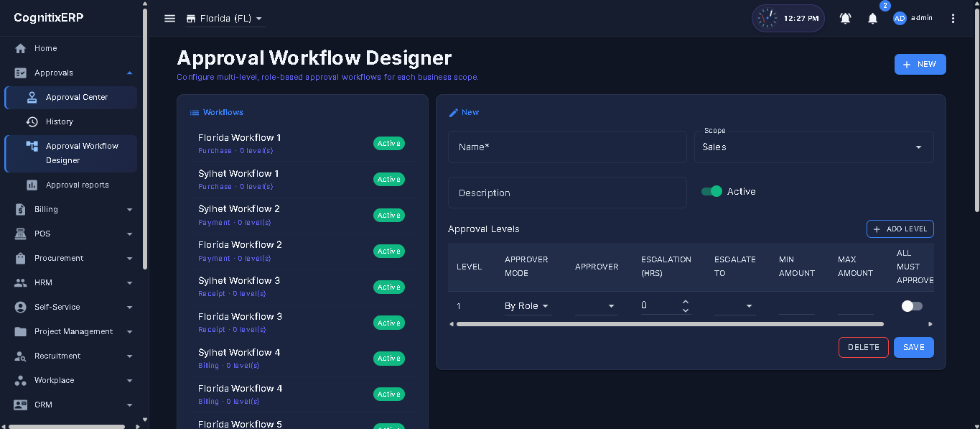Click the Description input field

(x=567, y=193)
